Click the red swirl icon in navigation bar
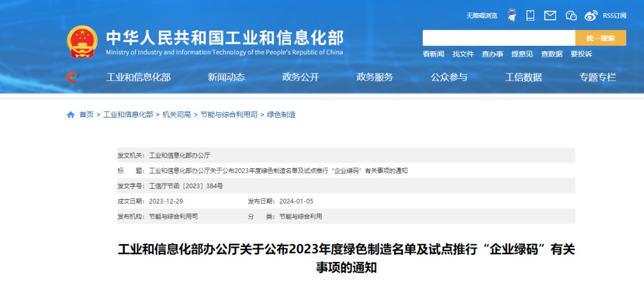This screenshot has height=296, width=644. click(x=72, y=77)
